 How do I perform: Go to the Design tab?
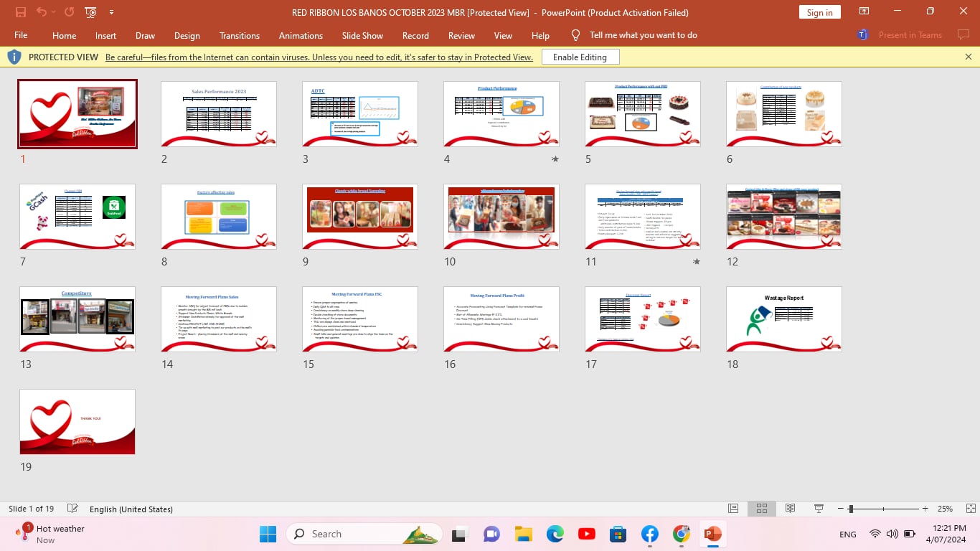click(187, 35)
